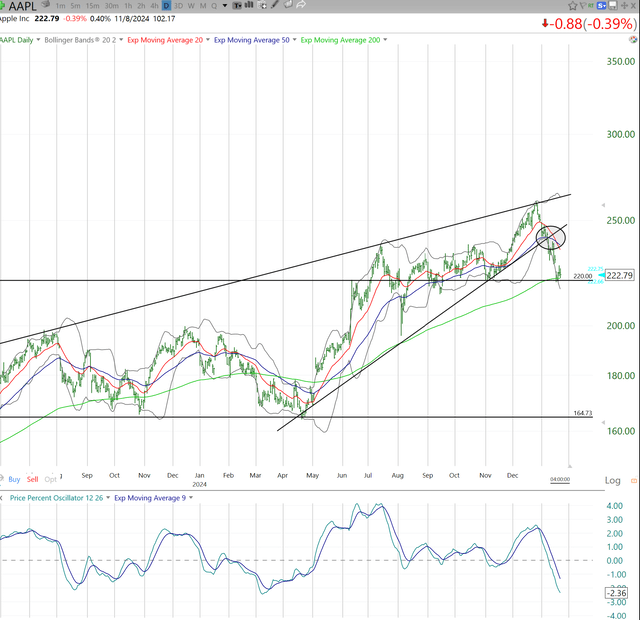The image size is (640, 620).
Task: Click the news icon next to AAPL
Action: pos(46,5)
